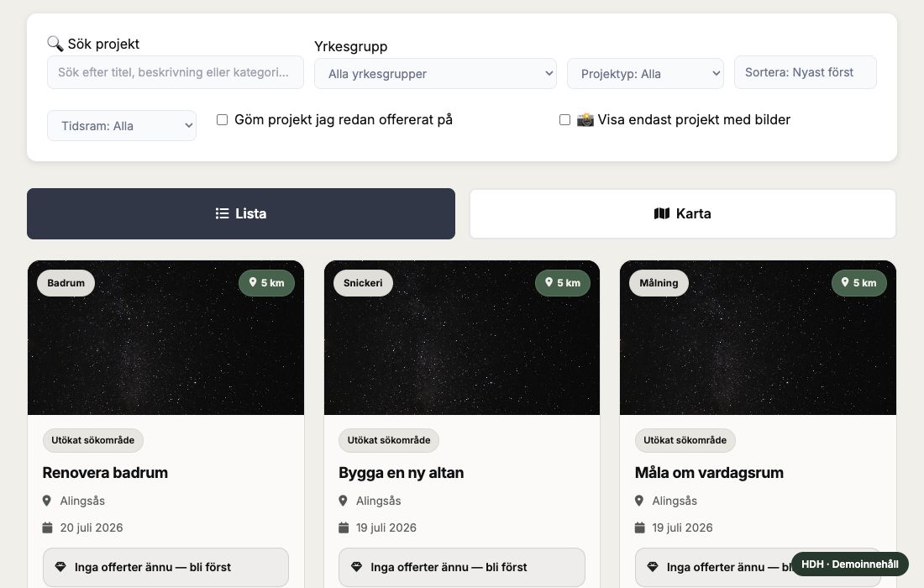Click the camera icon next to Visa endast
This screenshot has height=588, width=924.
pyautogui.click(x=585, y=119)
